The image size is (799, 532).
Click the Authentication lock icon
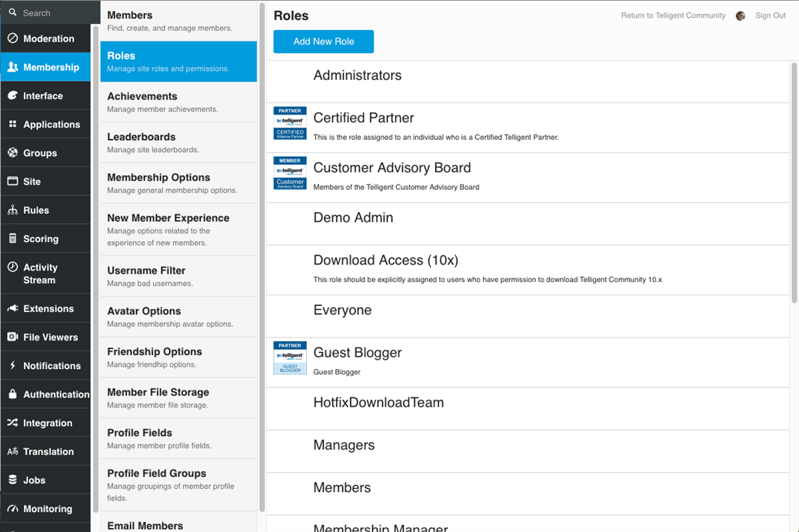[x=13, y=394]
